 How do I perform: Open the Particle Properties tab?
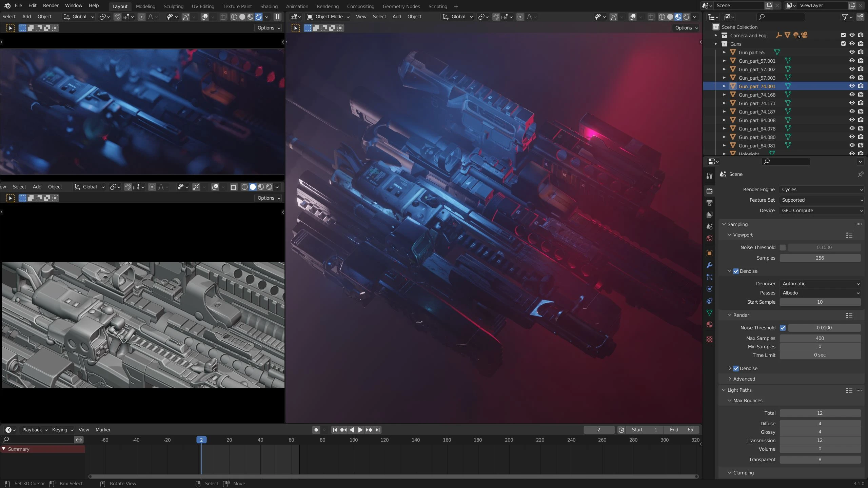pyautogui.click(x=709, y=277)
